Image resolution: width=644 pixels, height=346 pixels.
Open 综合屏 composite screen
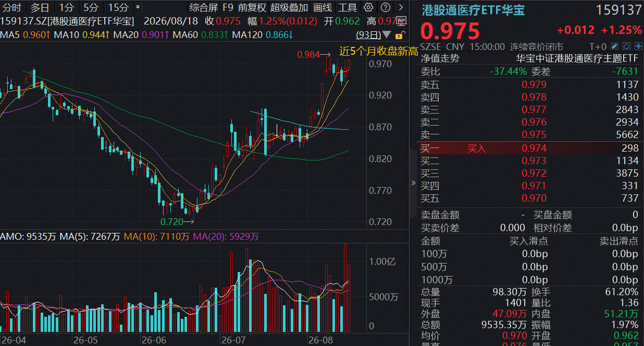204,8
